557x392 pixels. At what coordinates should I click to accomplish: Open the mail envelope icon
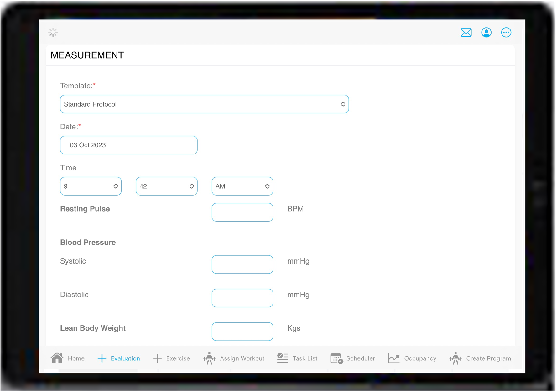(466, 33)
